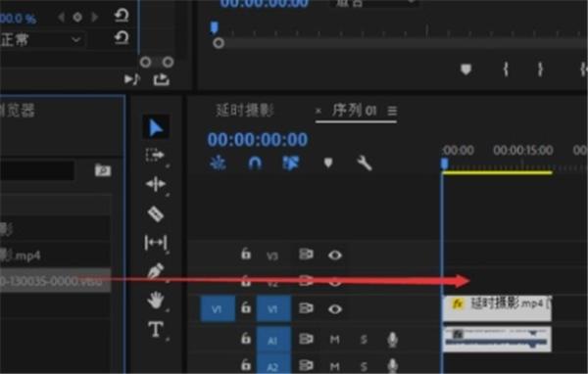Toggle sync lock for A1
Image resolution: width=588 pixels, height=374 pixels.
[306, 339]
